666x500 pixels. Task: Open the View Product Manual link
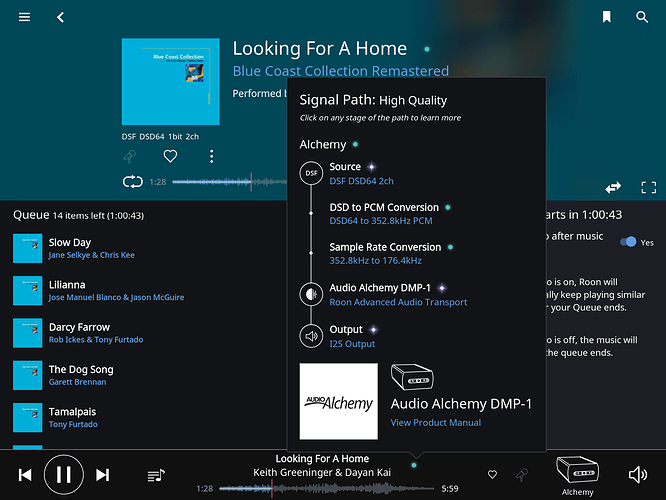point(436,422)
